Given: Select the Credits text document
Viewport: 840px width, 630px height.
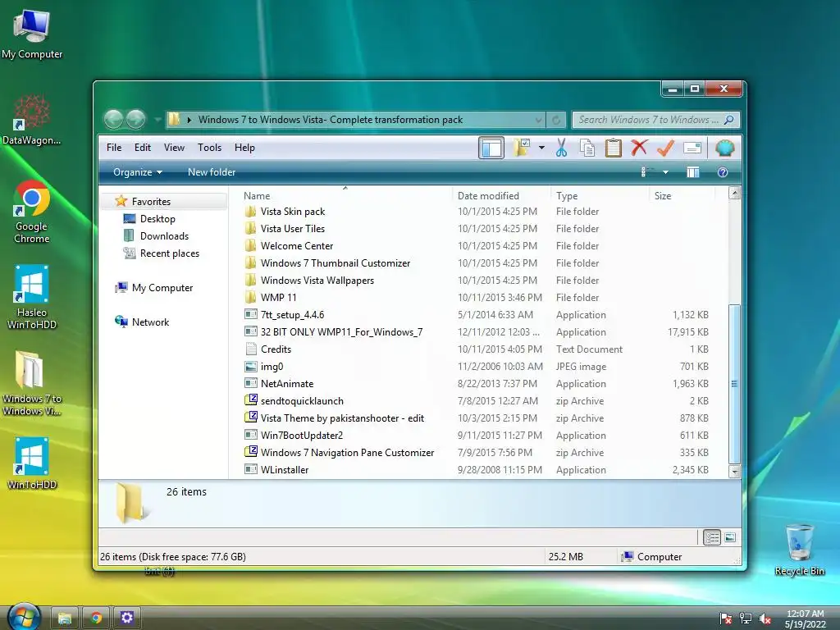Looking at the screenshot, I should [x=276, y=349].
